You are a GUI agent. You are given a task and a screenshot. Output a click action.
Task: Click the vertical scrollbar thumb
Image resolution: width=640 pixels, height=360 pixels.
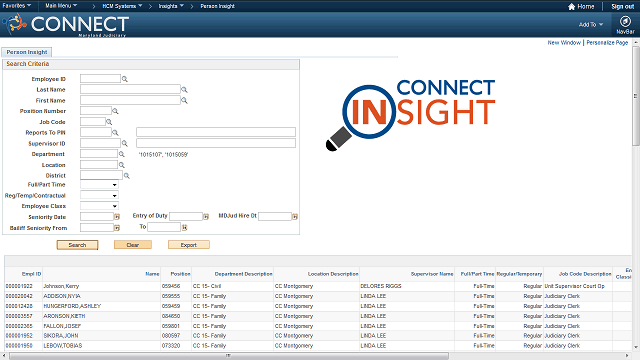pos(636,96)
